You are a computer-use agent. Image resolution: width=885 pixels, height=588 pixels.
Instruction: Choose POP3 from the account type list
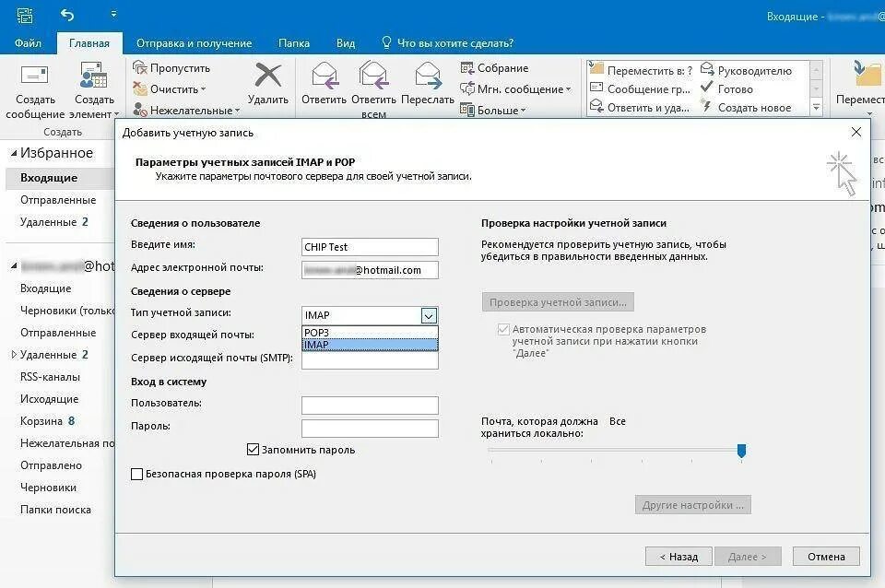[x=370, y=333]
